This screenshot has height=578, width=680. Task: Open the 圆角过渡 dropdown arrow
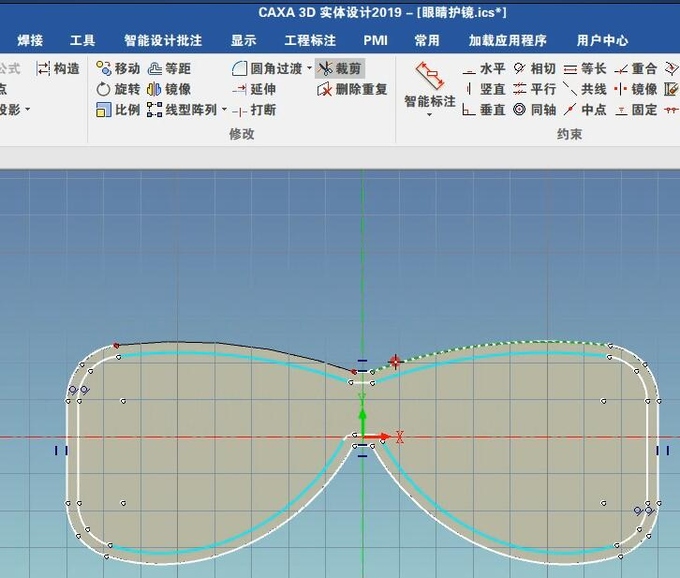(x=309, y=68)
